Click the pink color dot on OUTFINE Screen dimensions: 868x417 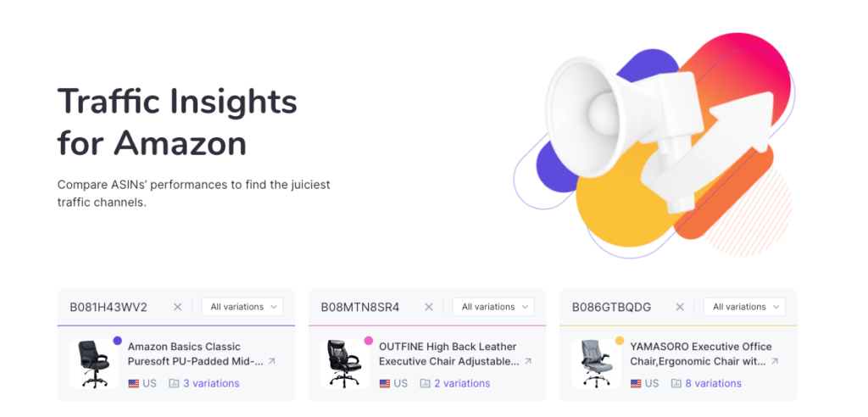(369, 341)
